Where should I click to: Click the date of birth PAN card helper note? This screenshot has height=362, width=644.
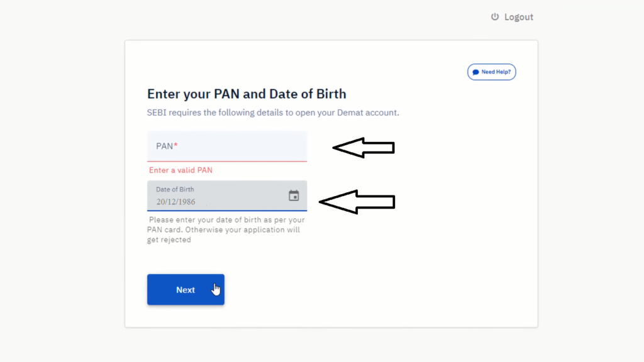[x=226, y=230]
